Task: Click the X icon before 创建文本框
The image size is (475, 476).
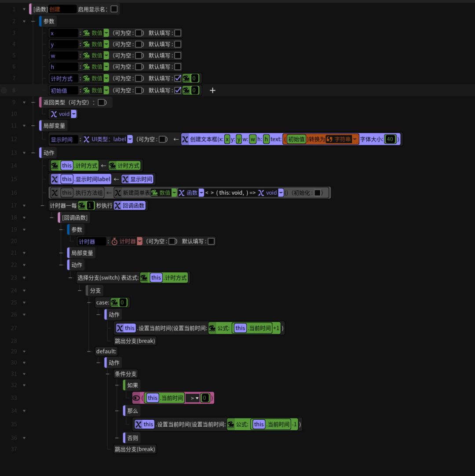Action: coord(185,139)
